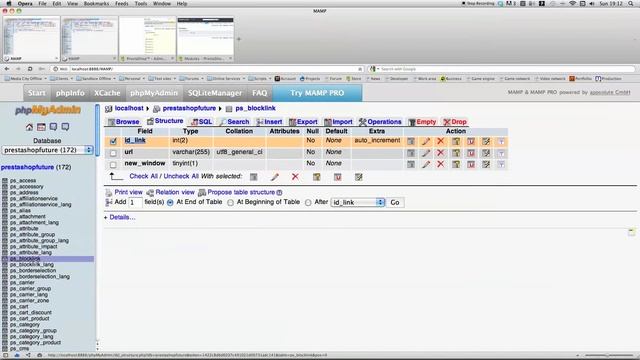Viewport: 640px width, 360px height.
Task: Switch to the Browse tab
Action: [123, 122]
